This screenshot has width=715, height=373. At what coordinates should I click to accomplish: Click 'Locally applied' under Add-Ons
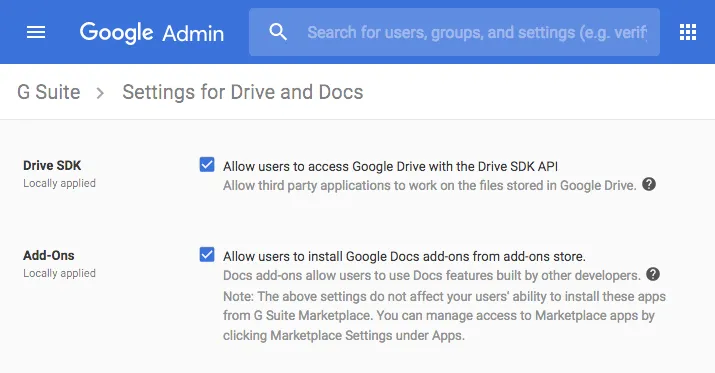59,273
